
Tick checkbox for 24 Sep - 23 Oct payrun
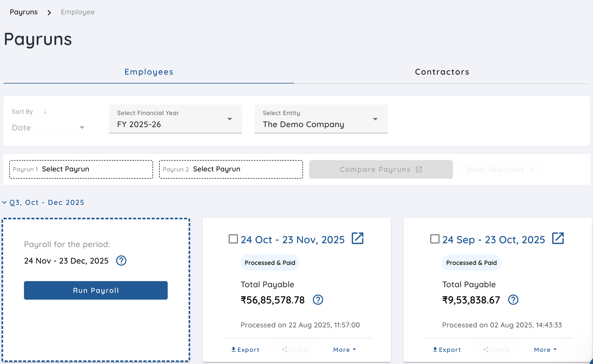point(435,239)
